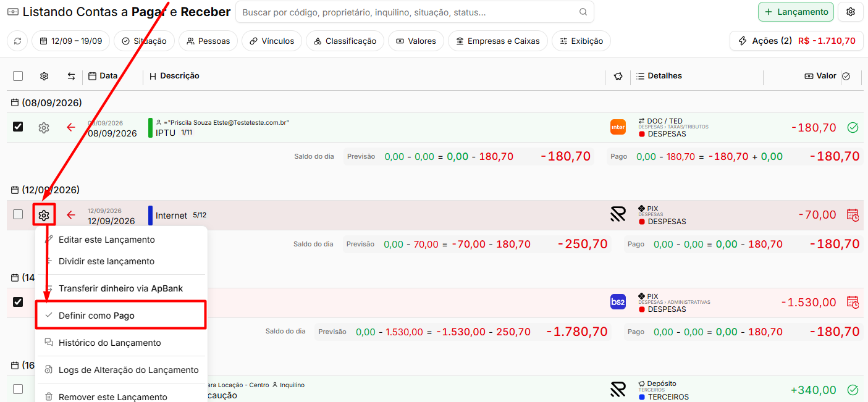The height and width of the screenshot is (402, 868).
Task: Check the checkbox on the +340,00 row
Action: coord(18,389)
